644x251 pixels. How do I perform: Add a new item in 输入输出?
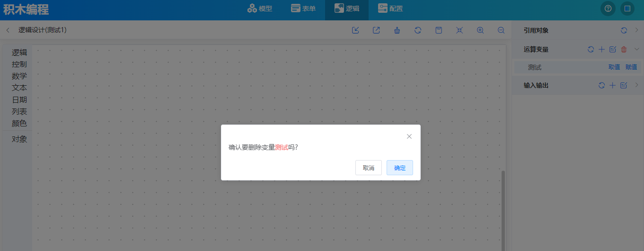612,85
